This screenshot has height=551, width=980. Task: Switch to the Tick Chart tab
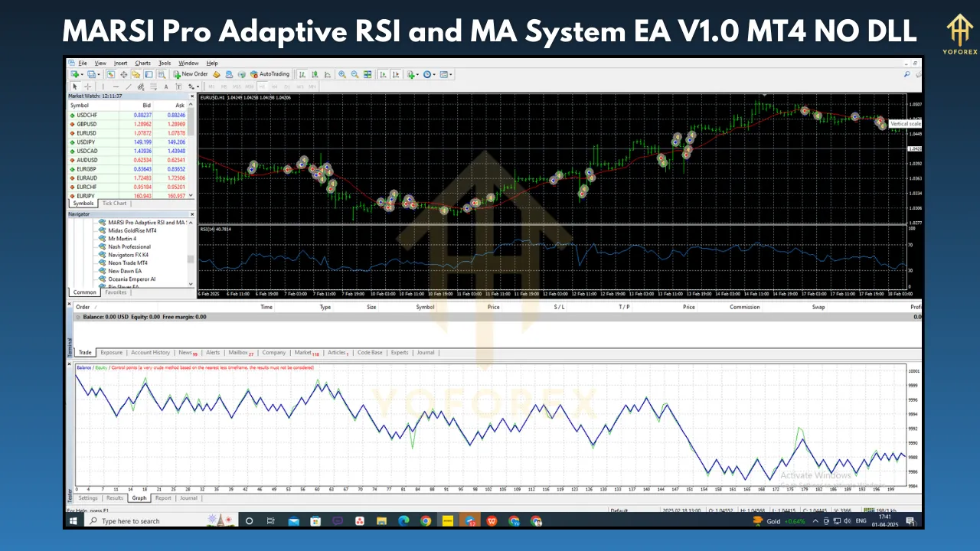pos(114,204)
